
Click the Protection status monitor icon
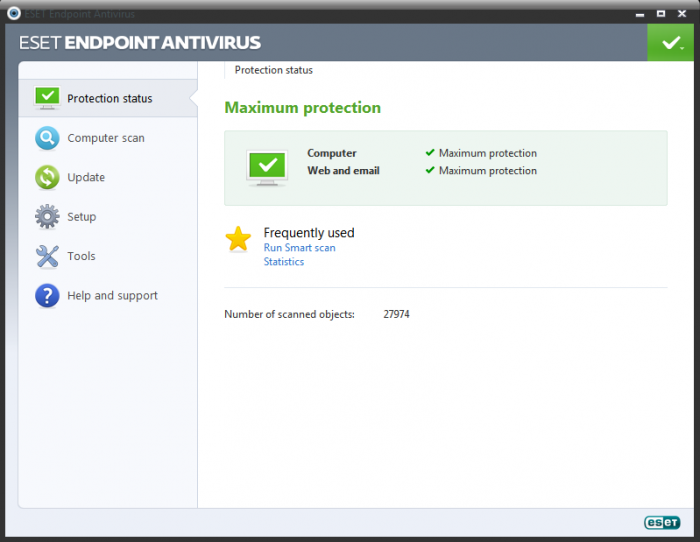tap(47, 98)
